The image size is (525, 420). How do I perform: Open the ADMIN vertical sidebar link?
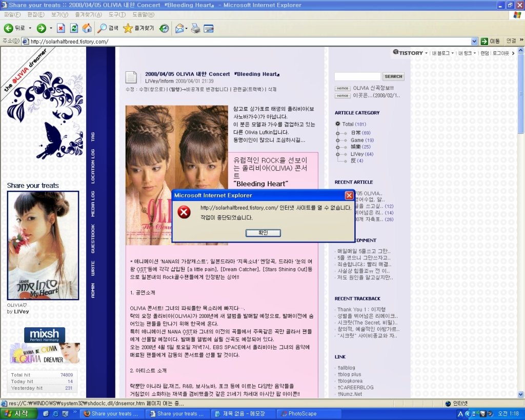(93, 290)
